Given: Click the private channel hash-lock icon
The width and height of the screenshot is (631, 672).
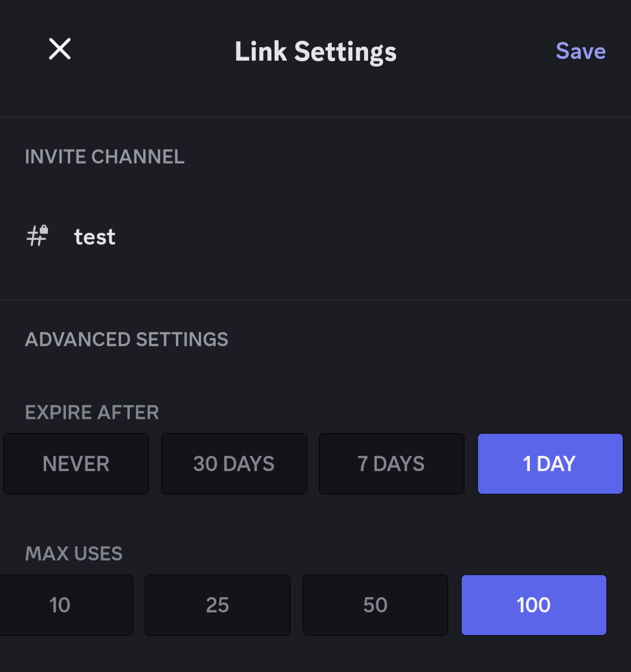Looking at the screenshot, I should point(36,237).
